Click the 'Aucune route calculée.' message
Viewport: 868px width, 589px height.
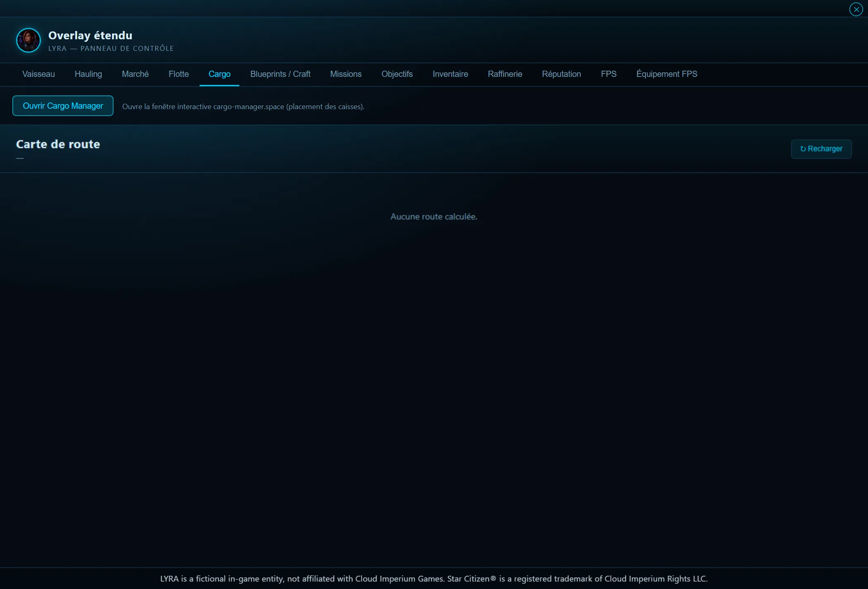click(434, 217)
